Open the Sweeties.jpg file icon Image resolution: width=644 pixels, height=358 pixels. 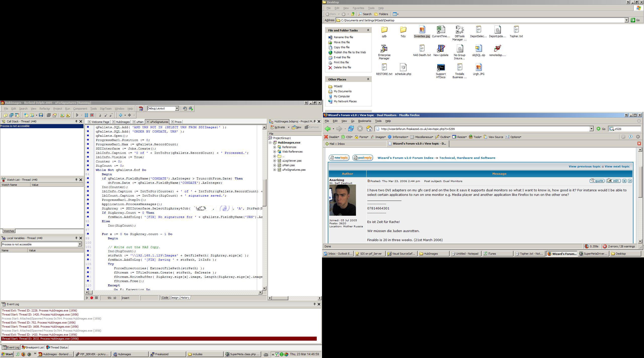(422, 30)
